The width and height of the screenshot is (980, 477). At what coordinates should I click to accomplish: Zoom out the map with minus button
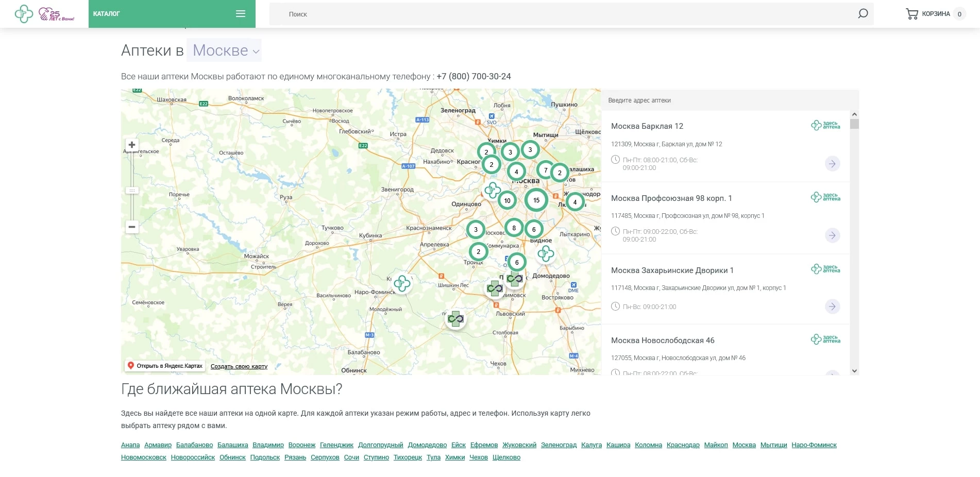(132, 227)
